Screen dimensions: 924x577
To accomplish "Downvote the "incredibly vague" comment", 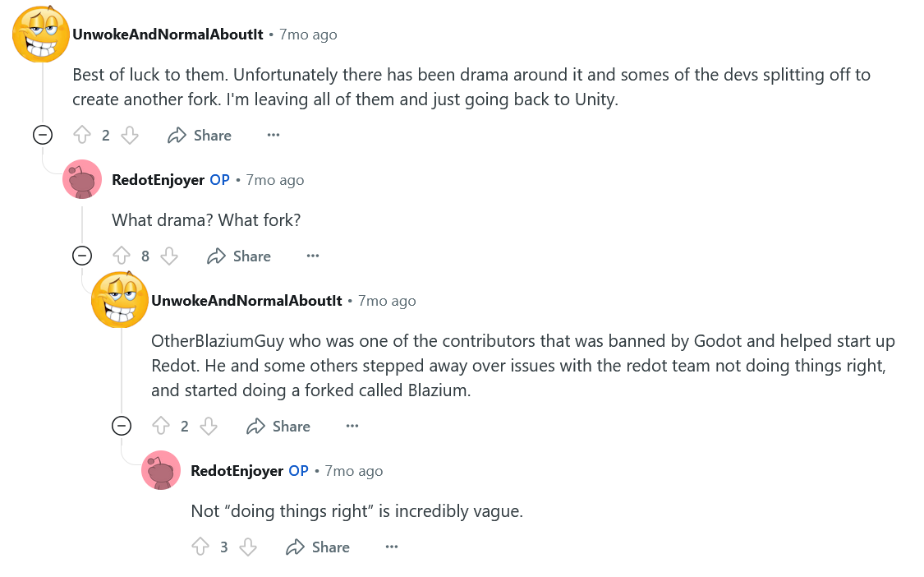I will click(x=248, y=547).
